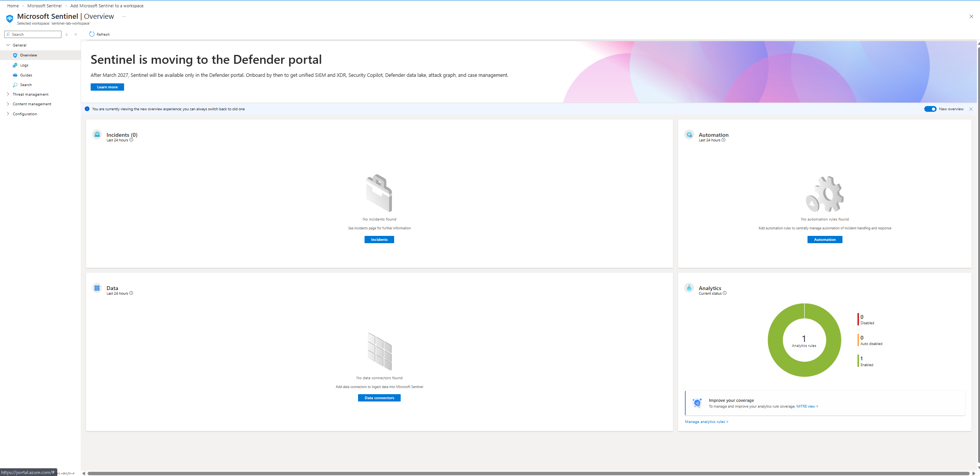Viewport: 980px width, 476px height.
Task: Click the Automation card gear icon
Action: click(x=689, y=134)
